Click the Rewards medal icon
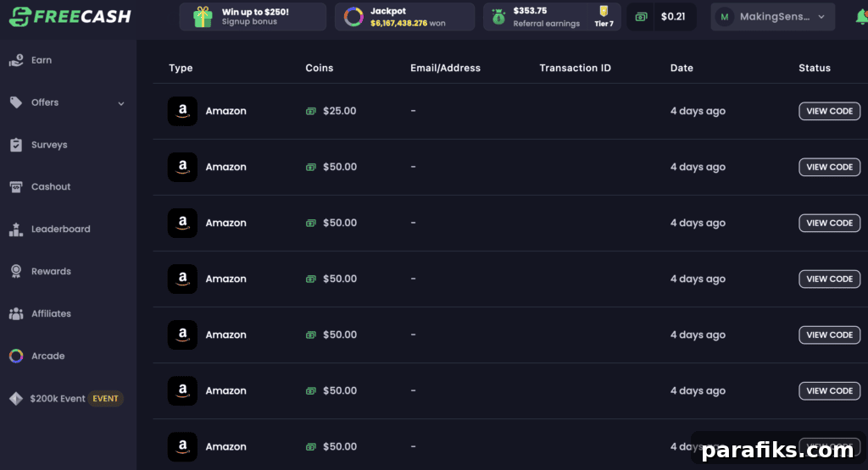Image resolution: width=868 pixels, height=470 pixels. point(16,271)
